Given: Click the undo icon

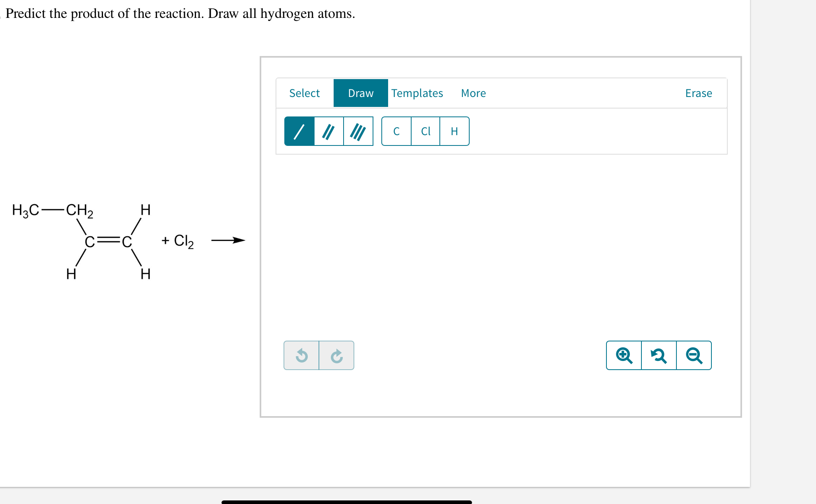Looking at the screenshot, I should (302, 355).
